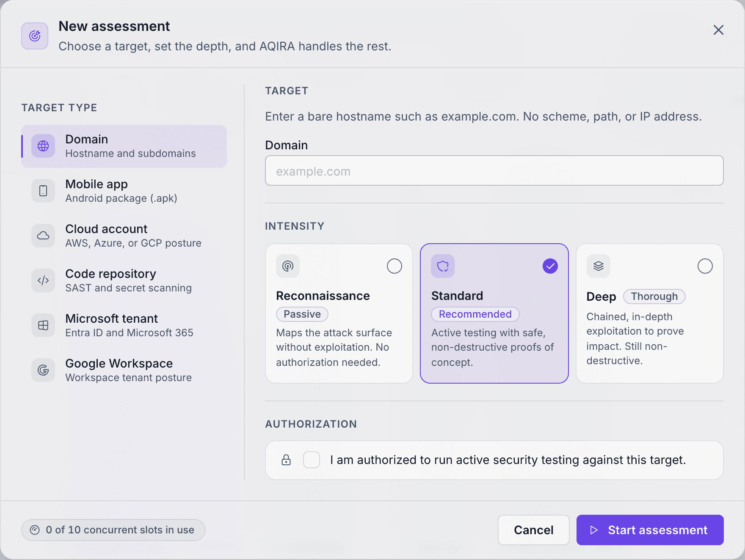Image resolution: width=745 pixels, height=560 pixels.
Task: Choose Cloud account target type
Action: coord(124,236)
